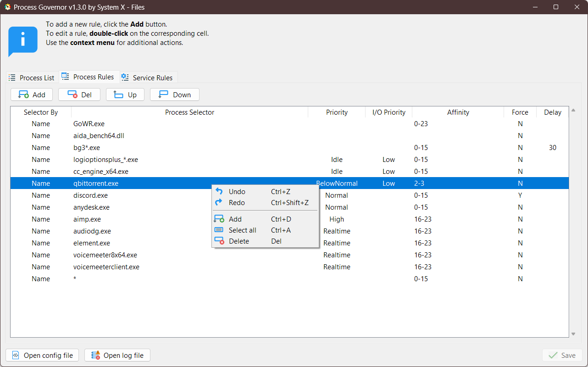Choose Add in the context menu
The image size is (588, 367).
pos(265,219)
